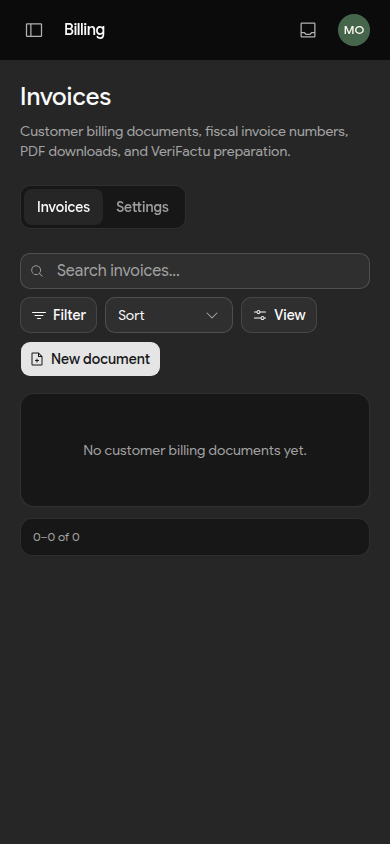The width and height of the screenshot is (390, 844).
Task: Switch to the Invoices tab
Action: tap(63, 207)
